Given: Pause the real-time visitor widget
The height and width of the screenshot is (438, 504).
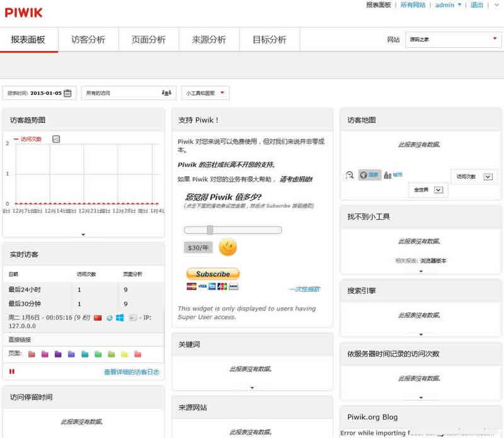Looking at the screenshot, I should pos(12,371).
